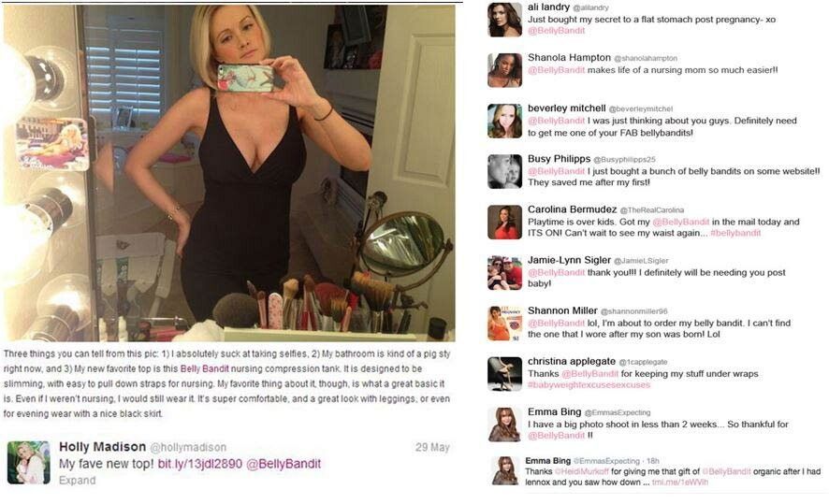Open the Belly Bandit link in photo caption
The image size is (829, 504).
point(205,368)
